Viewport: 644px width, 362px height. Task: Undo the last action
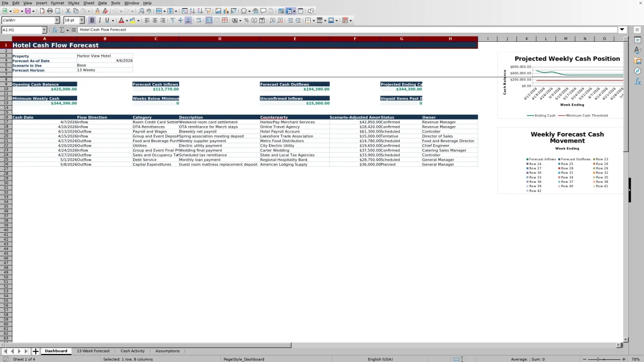point(115,11)
